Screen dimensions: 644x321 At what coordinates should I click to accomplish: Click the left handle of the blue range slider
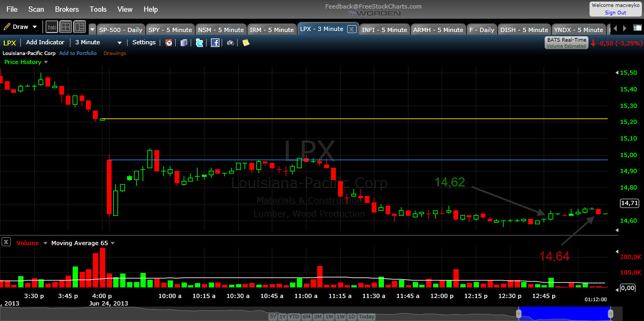[518, 313]
